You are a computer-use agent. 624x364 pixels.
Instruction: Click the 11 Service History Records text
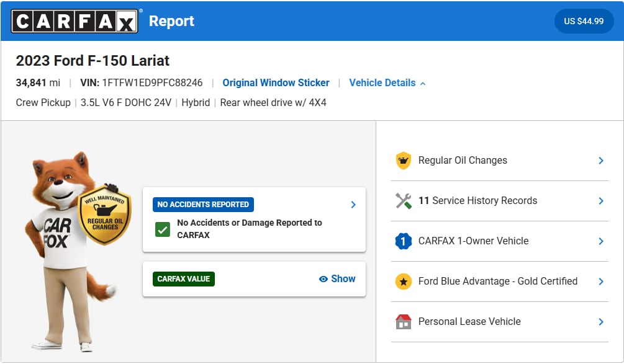[x=477, y=201]
